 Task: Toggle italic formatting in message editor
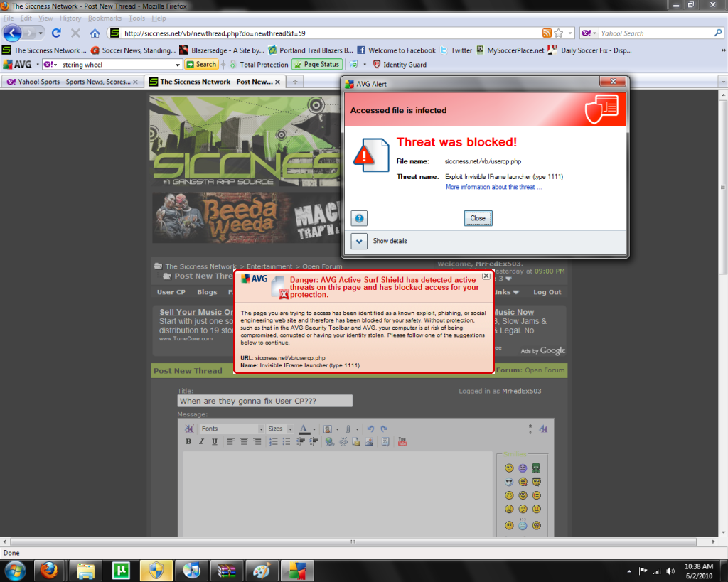coord(201,441)
